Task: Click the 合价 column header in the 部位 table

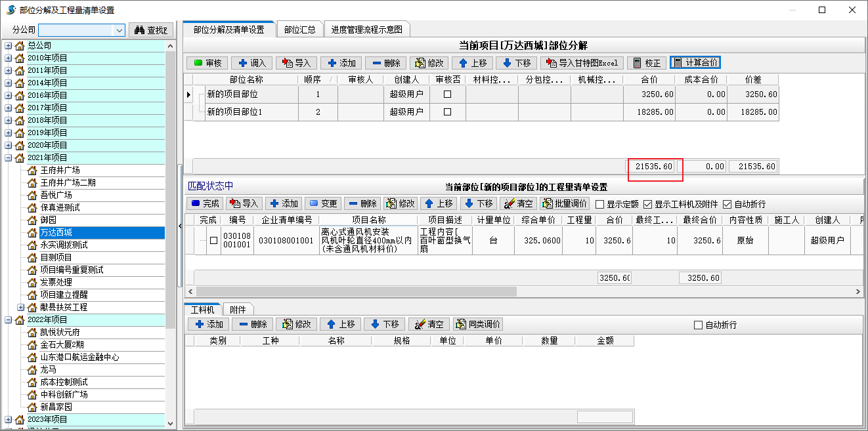Action: [x=648, y=79]
